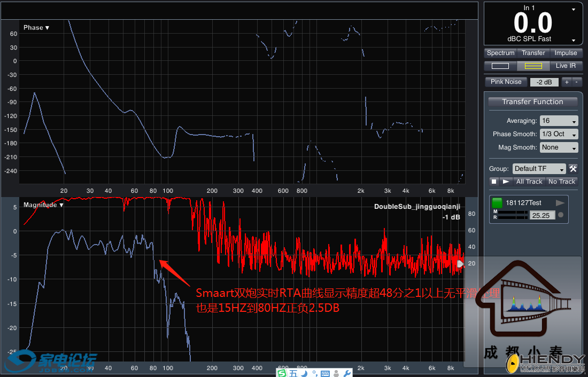Start all measurements with play arrow
The image size is (588, 377).
[x=506, y=182]
